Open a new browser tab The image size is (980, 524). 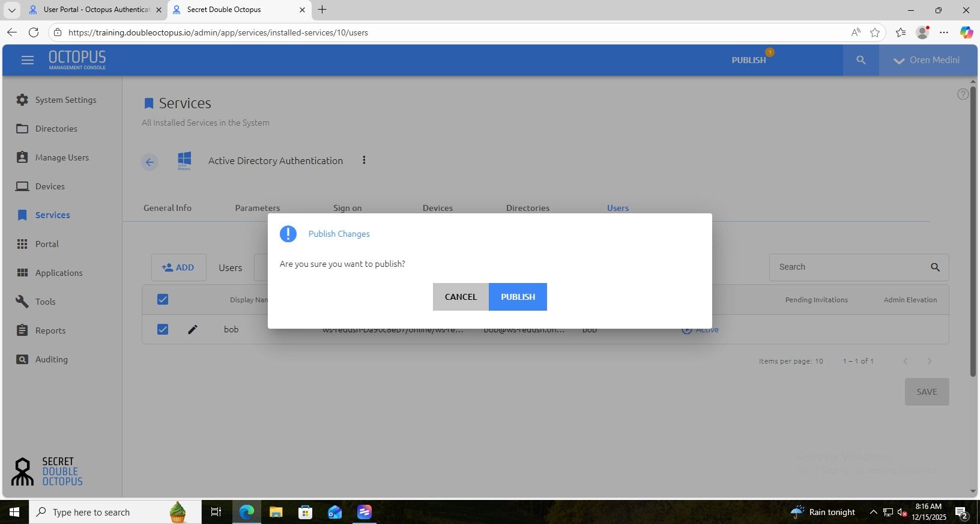click(x=322, y=10)
